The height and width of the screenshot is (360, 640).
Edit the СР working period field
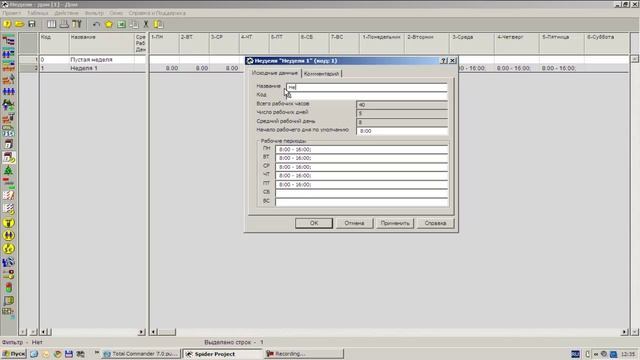tap(362, 167)
